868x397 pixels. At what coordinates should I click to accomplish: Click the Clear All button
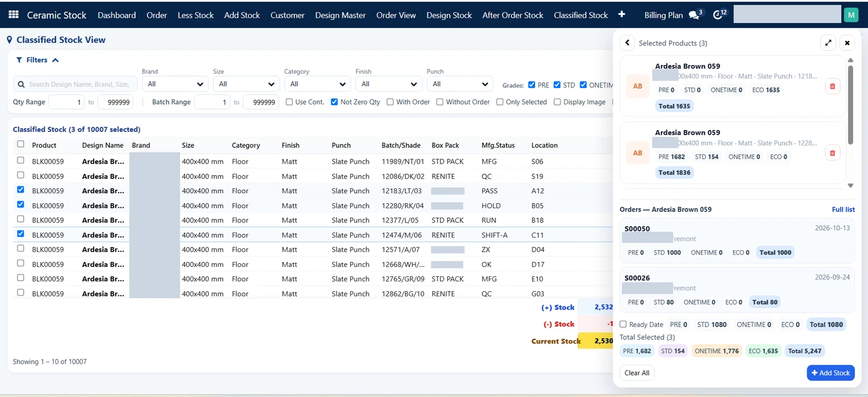(x=637, y=373)
